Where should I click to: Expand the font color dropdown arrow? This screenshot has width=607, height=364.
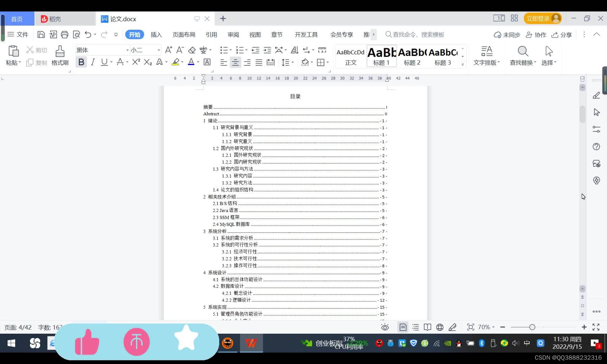pyautogui.click(x=198, y=62)
